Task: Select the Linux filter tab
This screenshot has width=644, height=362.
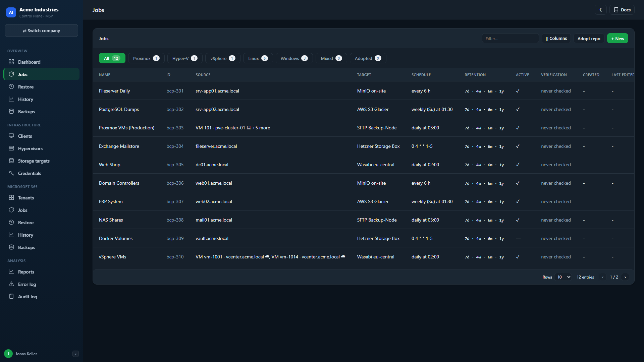Action: pos(258,58)
